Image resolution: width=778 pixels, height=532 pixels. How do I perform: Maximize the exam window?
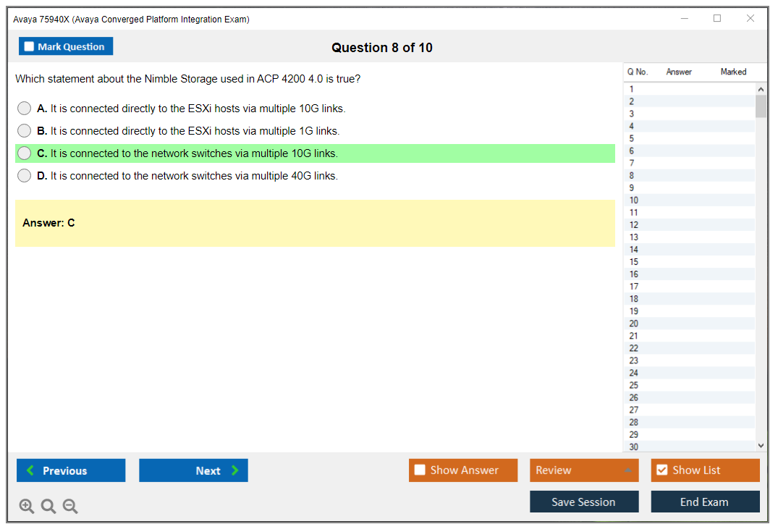click(x=717, y=19)
